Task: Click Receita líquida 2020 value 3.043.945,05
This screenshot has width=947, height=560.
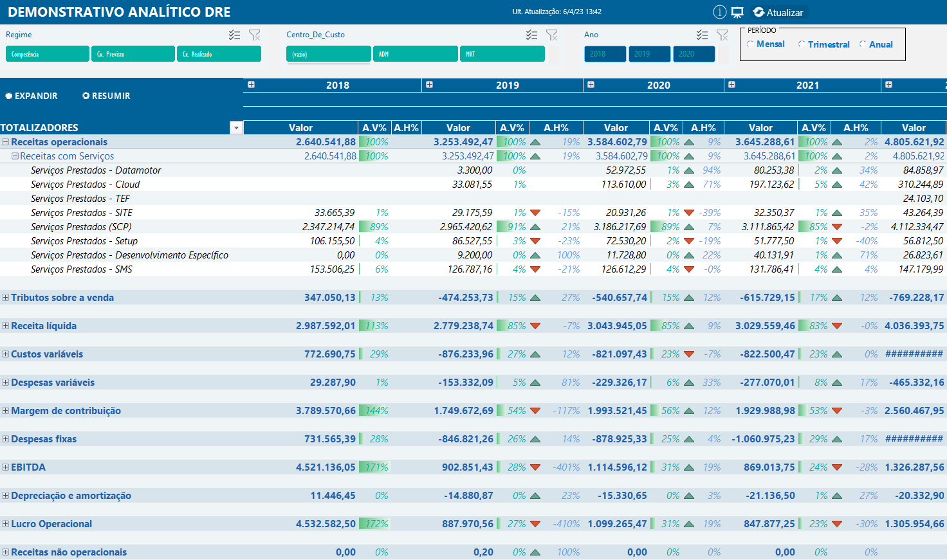Action: click(617, 326)
